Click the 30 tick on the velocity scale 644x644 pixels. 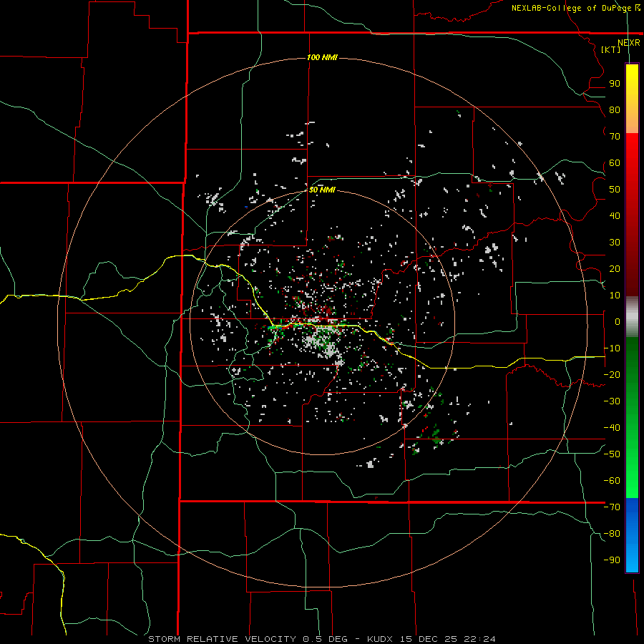615,243
